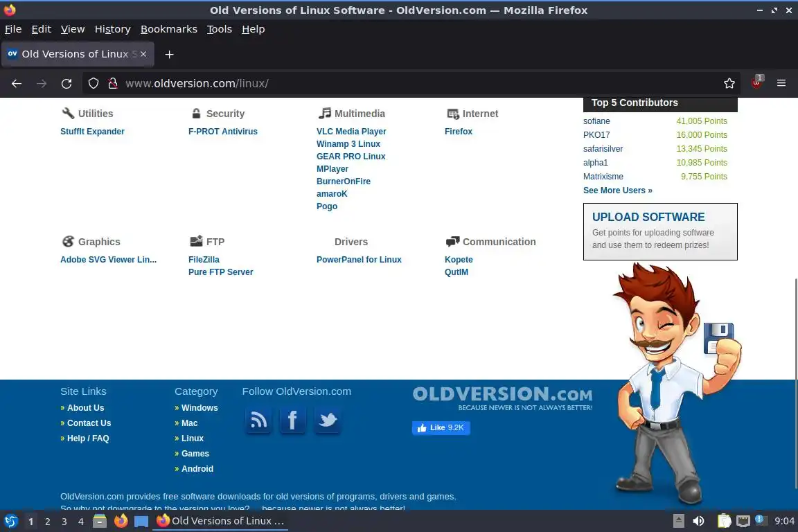The image size is (798, 532).
Task: Launch file manager from the taskbar
Action: coord(100,521)
